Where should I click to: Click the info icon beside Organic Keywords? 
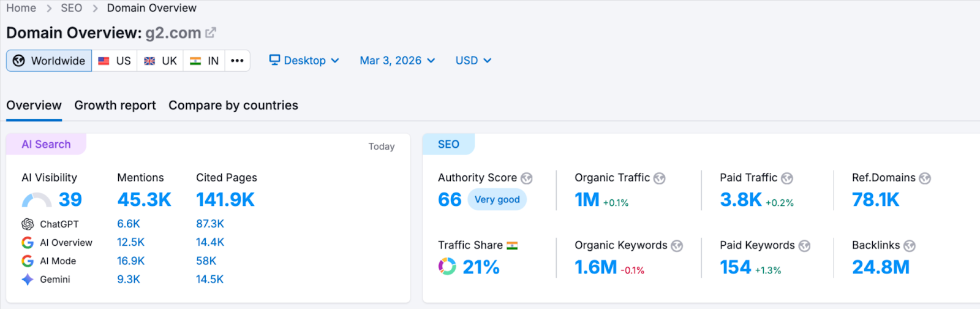(x=677, y=246)
